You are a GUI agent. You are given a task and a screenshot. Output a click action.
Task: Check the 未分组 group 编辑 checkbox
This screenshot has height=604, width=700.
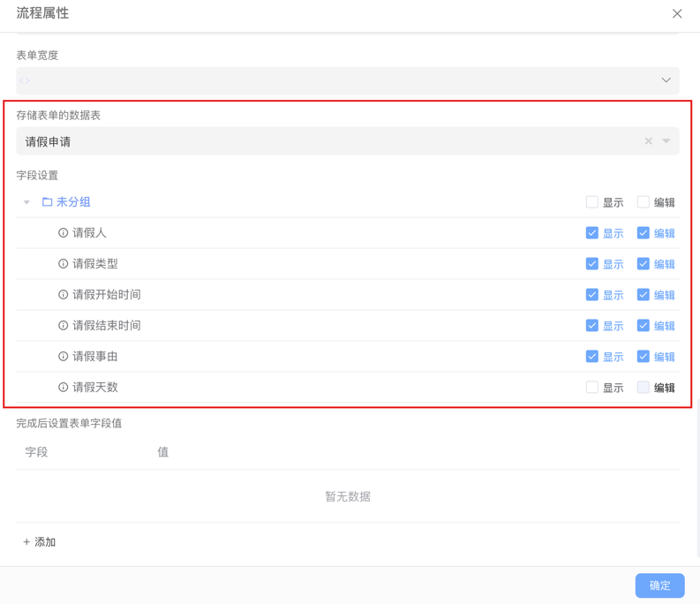coord(643,202)
